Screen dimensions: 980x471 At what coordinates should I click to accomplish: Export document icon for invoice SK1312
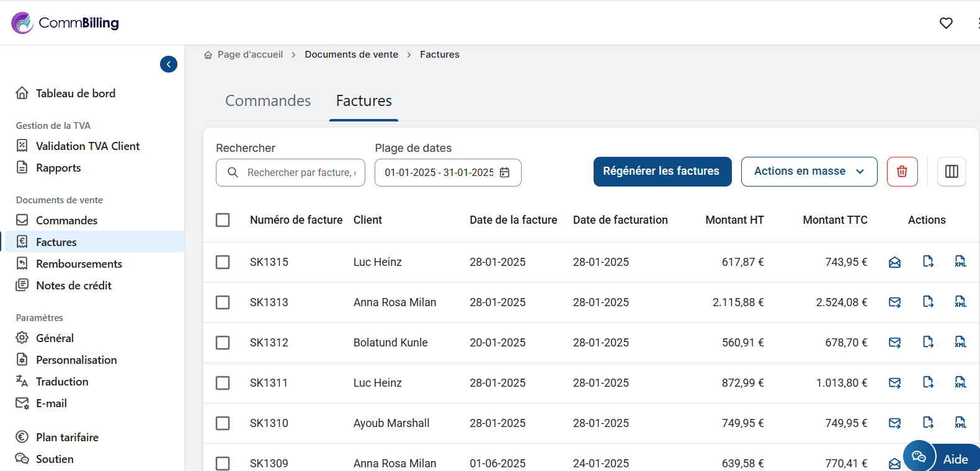click(928, 342)
